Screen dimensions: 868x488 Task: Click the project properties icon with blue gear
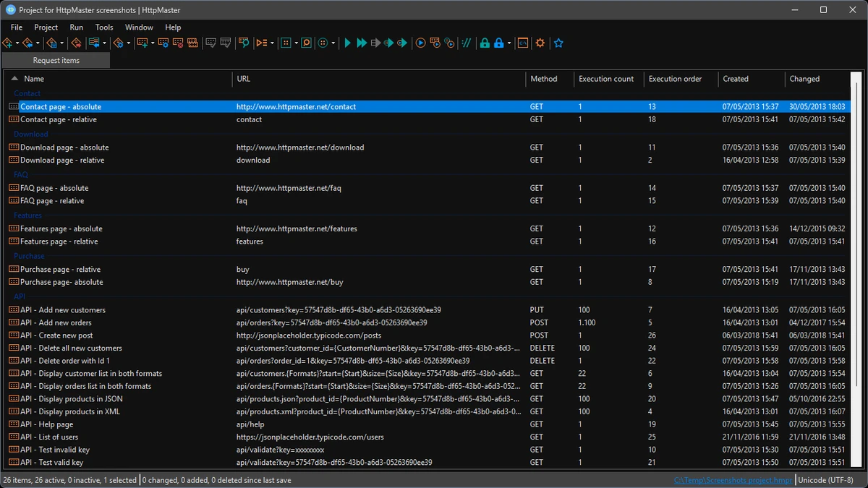[118, 43]
